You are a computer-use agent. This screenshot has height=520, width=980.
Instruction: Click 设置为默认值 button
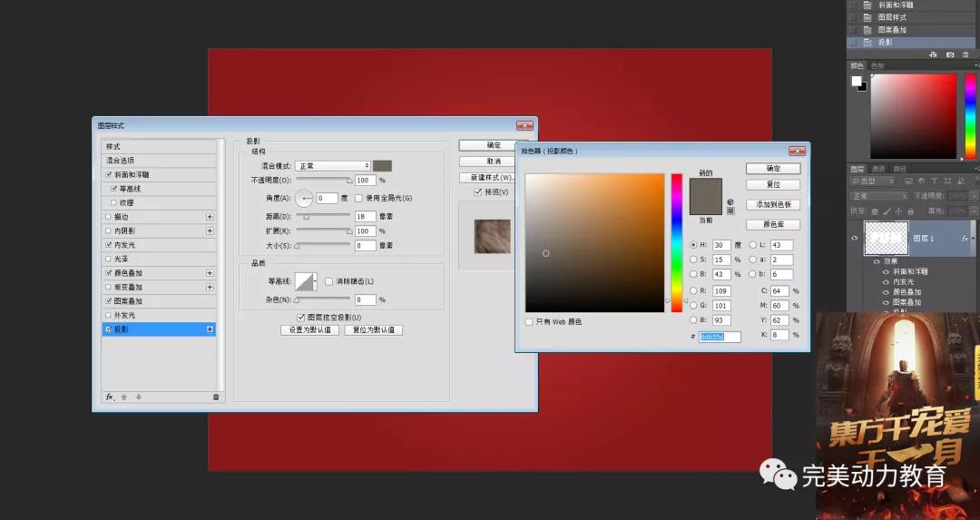309,329
